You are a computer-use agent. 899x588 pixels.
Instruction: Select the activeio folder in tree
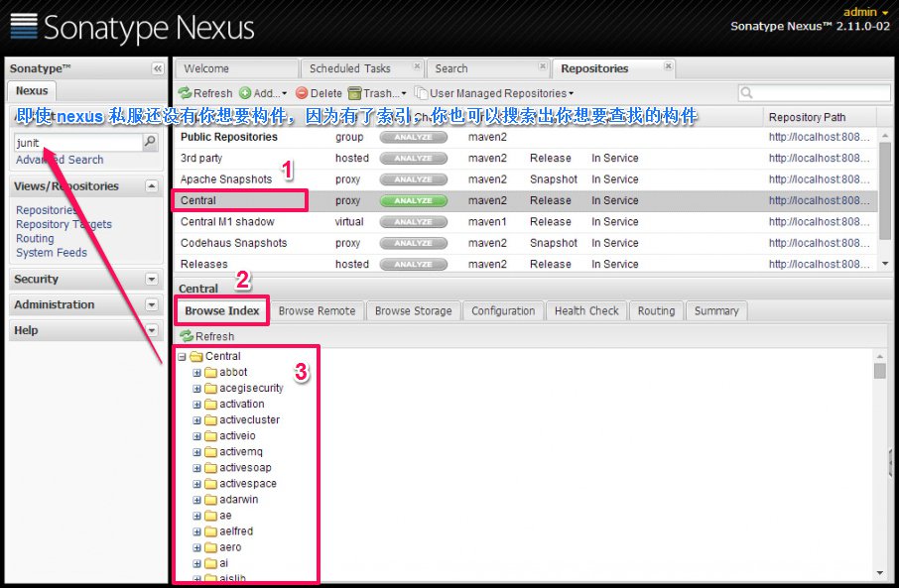[x=237, y=436]
